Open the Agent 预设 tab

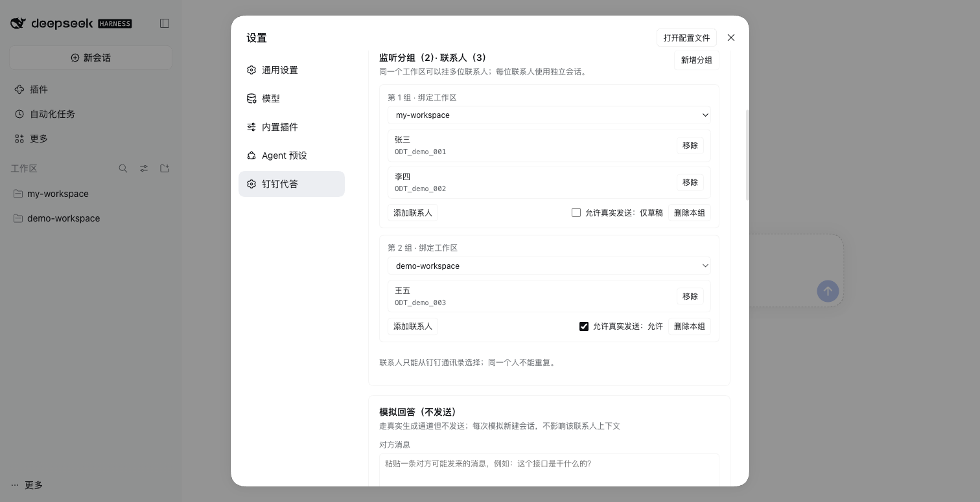pos(292,155)
